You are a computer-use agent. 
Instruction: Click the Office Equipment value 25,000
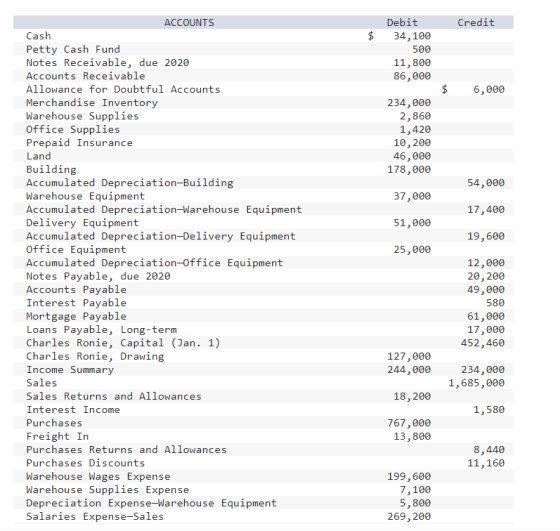pos(412,250)
